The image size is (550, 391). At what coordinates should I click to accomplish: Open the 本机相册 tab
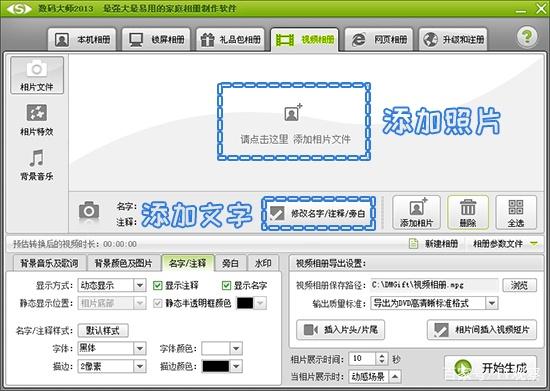[x=82, y=40]
